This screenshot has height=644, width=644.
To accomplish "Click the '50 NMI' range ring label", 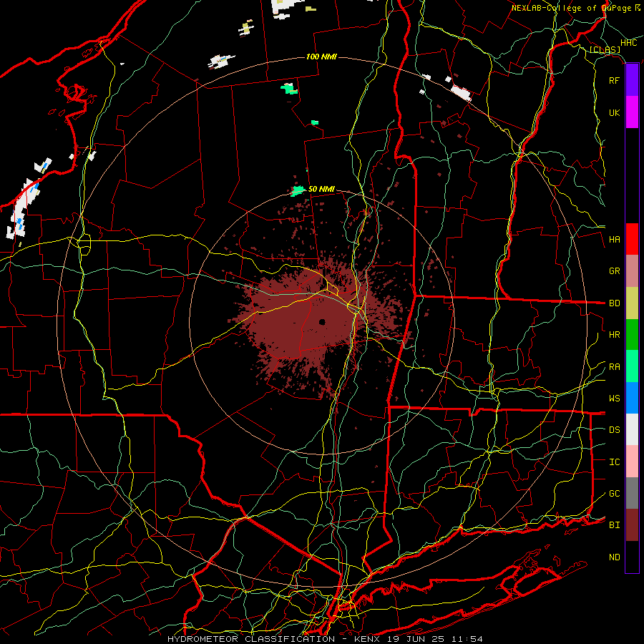I will pos(321,189).
